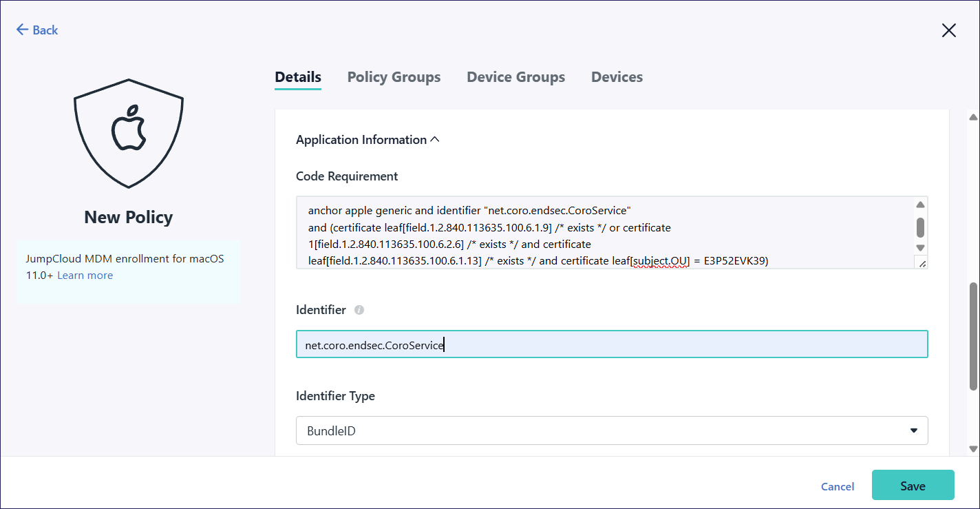The image size is (980, 509).
Task: Click Code Requirement box's scroll up arrow
Action: tap(920, 205)
